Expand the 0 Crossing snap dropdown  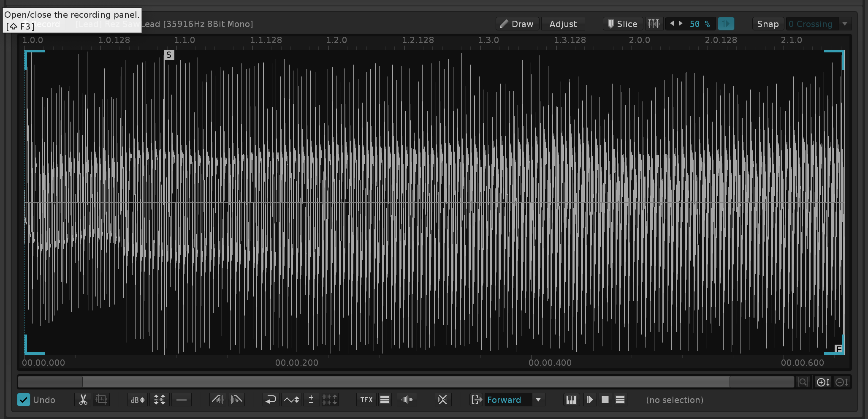pos(845,24)
